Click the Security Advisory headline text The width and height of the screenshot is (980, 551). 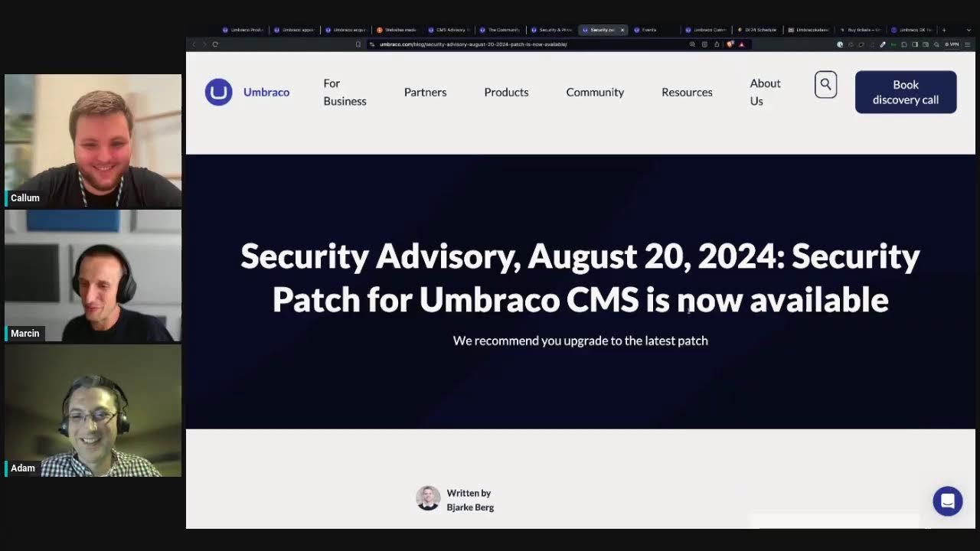[580, 278]
